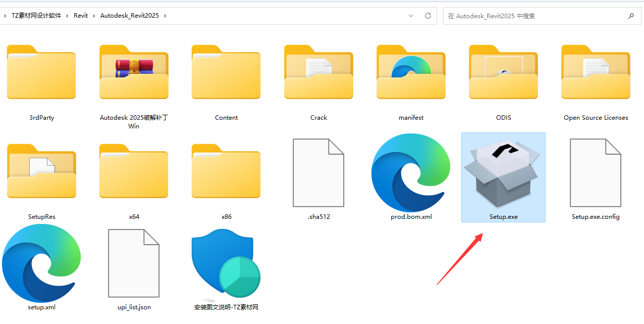This screenshot has height=324, width=644.
Task: Open the SetupRes folder icon
Action: [41, 171]
